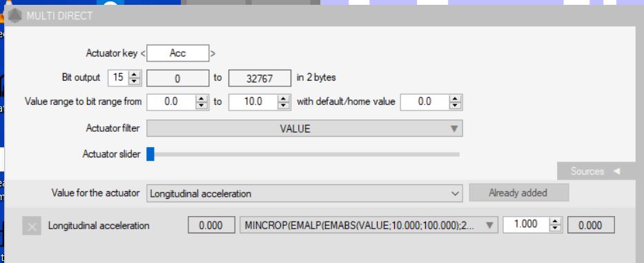Viewport: 644px width, 263px height.
Task: Increment the value range from spinner
Action: (202, 99)
